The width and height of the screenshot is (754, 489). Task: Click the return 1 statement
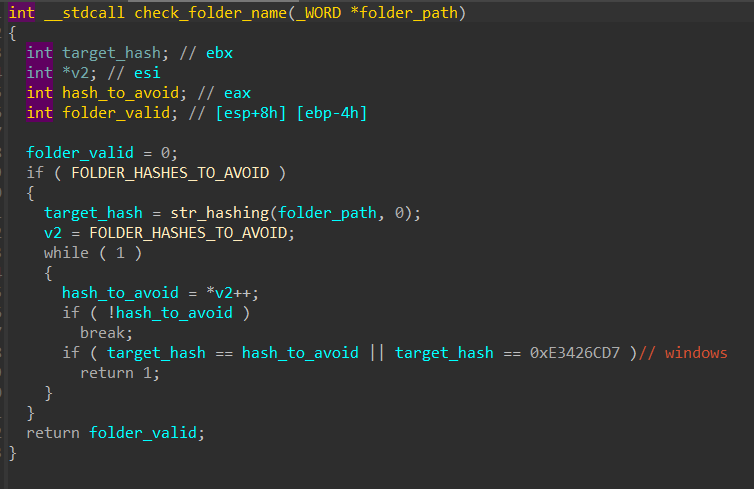[x=119, y=373]
